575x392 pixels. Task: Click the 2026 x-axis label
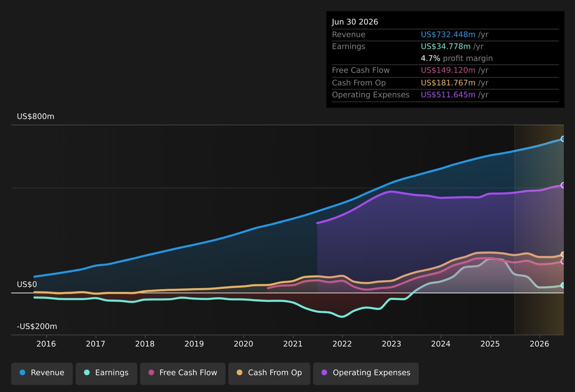[x=539, y=344]
